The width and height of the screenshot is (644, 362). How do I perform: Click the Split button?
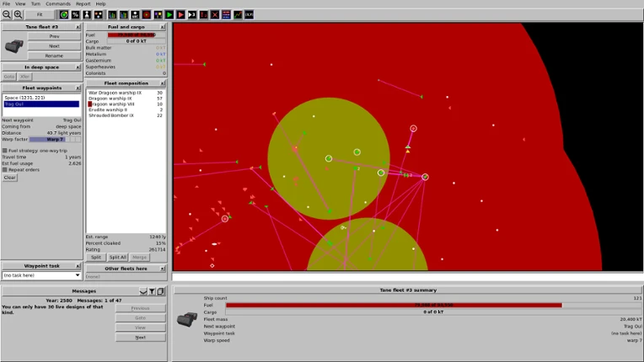click(96, 257)
